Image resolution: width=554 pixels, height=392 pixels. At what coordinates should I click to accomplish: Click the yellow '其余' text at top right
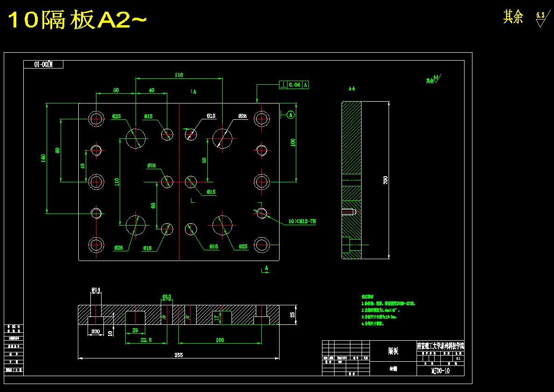pyautogui.click(x=513, y=17)
